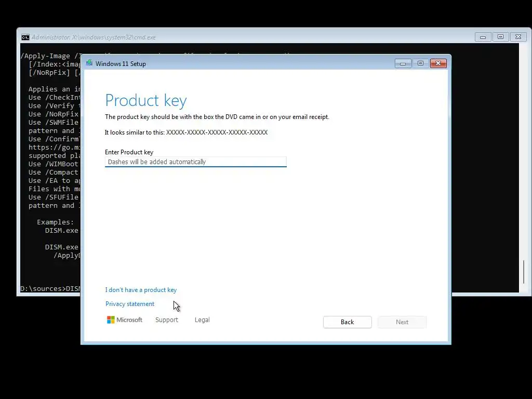Click the "Windows 11 Setup" title text

(121, 64)
